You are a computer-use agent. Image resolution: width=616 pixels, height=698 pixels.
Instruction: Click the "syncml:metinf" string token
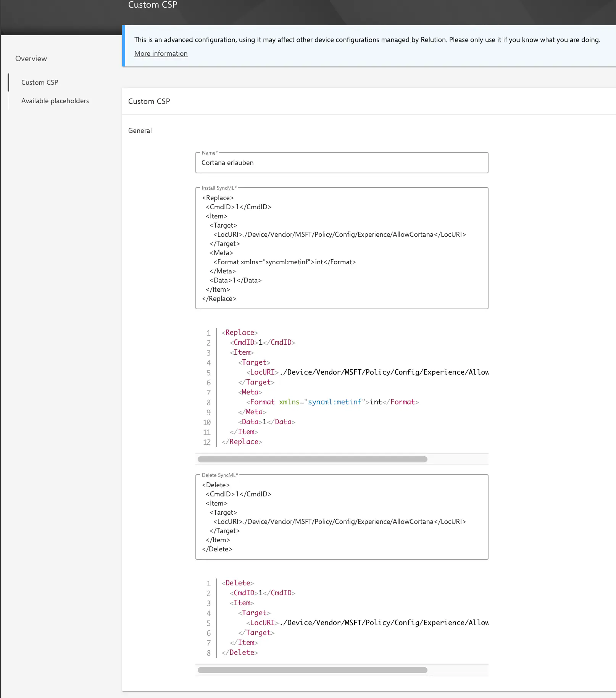[x=335, y=402]
